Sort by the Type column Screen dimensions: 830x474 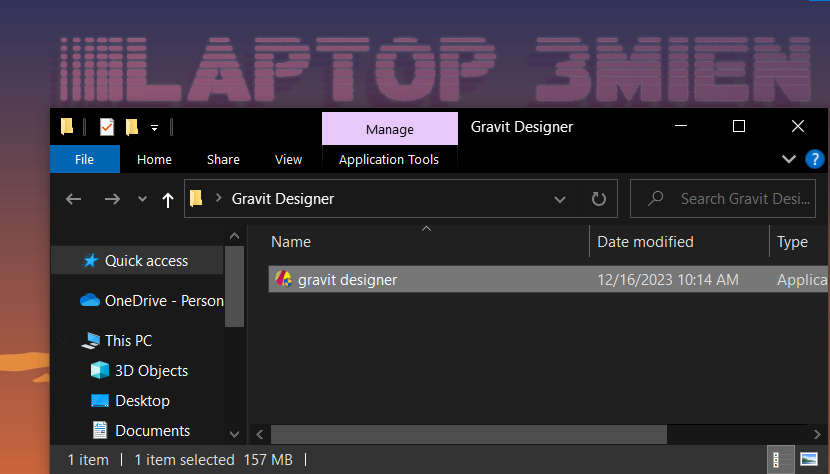click(799, 242)
